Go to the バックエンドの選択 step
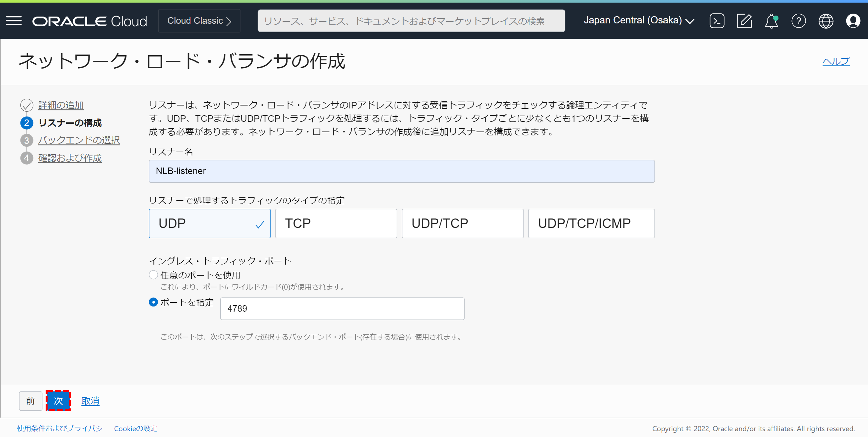 [x=79, y=140]
